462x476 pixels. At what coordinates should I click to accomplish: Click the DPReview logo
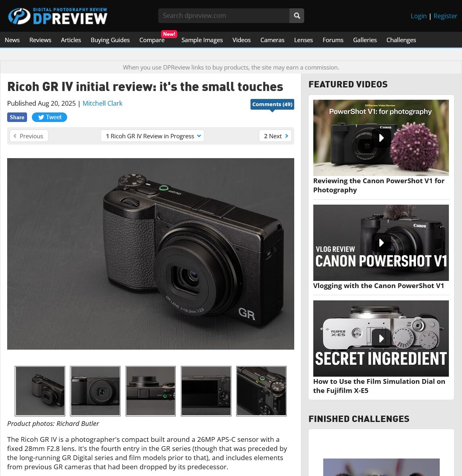tap(57, 16)
